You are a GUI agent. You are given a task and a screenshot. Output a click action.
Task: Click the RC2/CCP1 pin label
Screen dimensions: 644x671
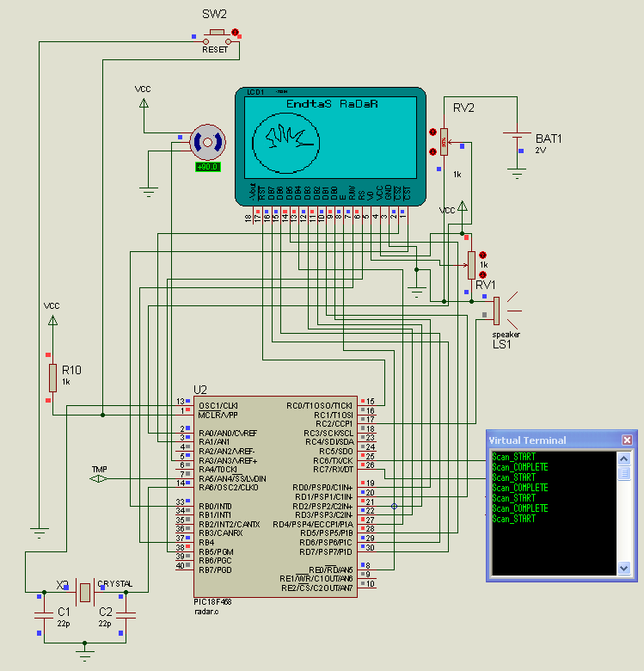pyautogui.click(x=334, y=423)
